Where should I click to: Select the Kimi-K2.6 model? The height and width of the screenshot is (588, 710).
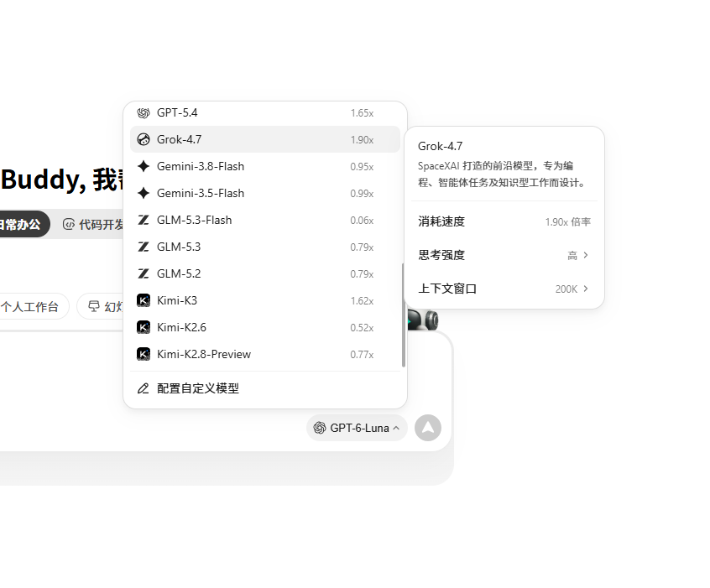[265, 327]
